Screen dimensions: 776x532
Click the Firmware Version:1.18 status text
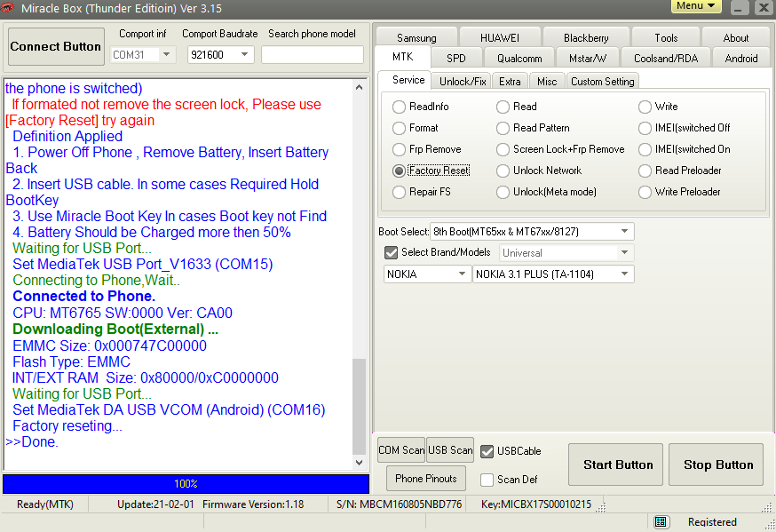(x=253, y=504)
